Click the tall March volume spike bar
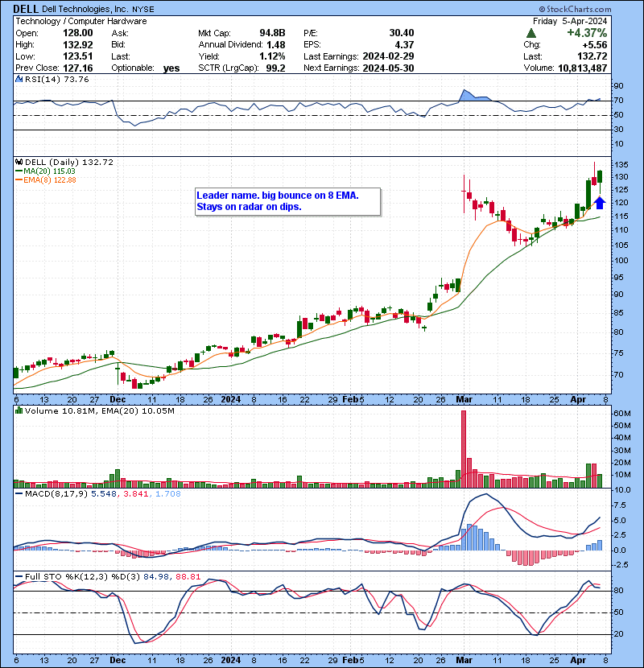Image resolution: width=644 pixels, height=668 pixels. click(464, 449)
